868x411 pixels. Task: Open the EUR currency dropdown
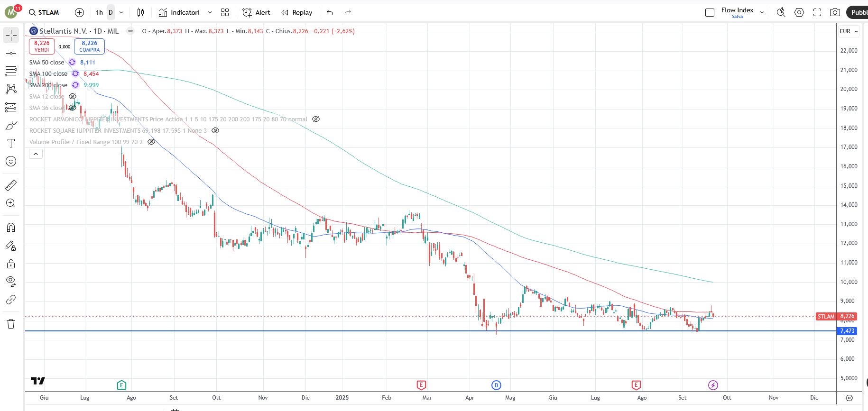[849, 31]
